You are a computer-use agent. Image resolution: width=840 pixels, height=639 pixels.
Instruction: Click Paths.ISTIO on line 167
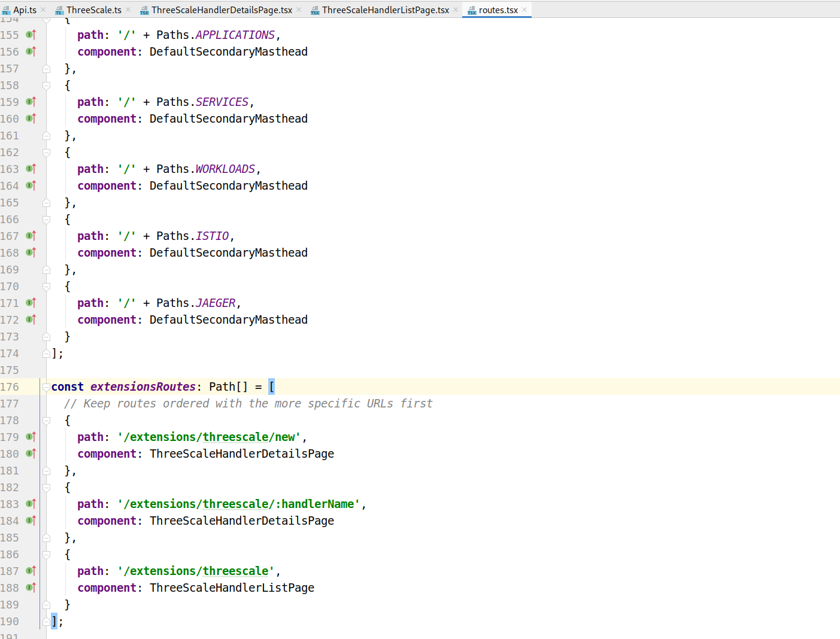192,236
